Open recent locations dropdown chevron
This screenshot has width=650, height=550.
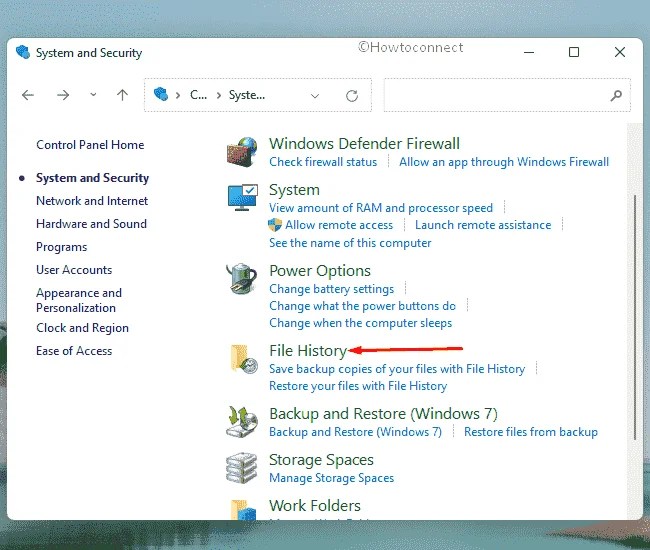[x=93, y=95]
